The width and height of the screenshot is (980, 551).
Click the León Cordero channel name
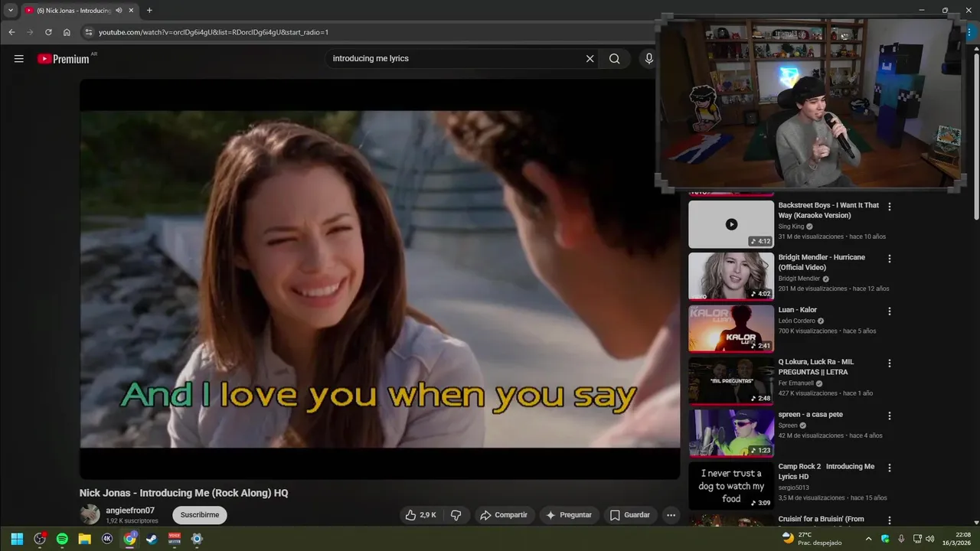pos(796,321)
